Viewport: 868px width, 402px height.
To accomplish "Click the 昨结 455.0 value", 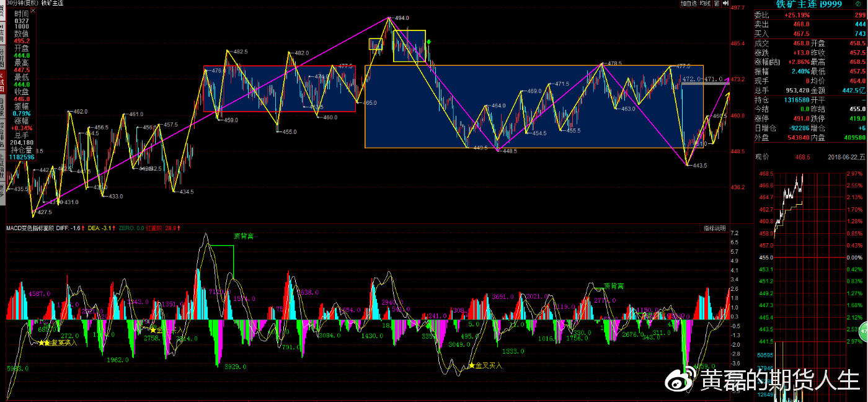I will click(x=857, y=109).
